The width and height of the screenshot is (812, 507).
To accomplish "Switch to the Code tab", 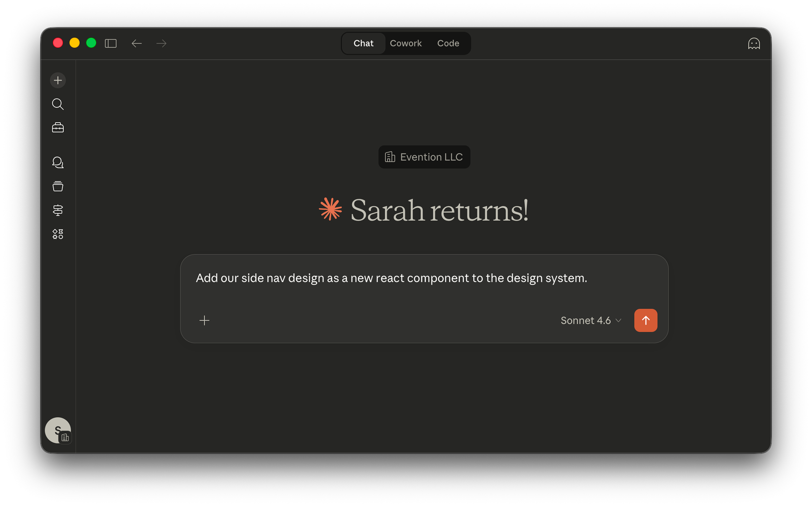I will [448, 43].
